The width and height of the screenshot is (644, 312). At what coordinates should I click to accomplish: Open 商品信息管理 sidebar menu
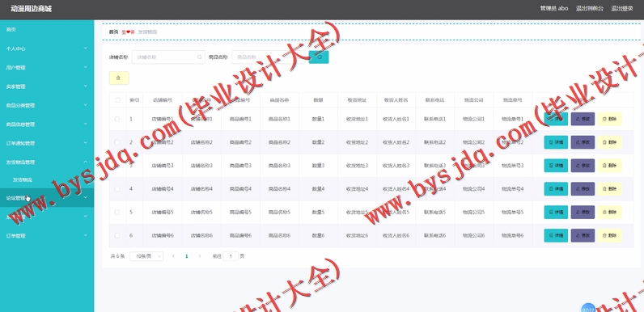pyautogui.click(x=47, y=124)
